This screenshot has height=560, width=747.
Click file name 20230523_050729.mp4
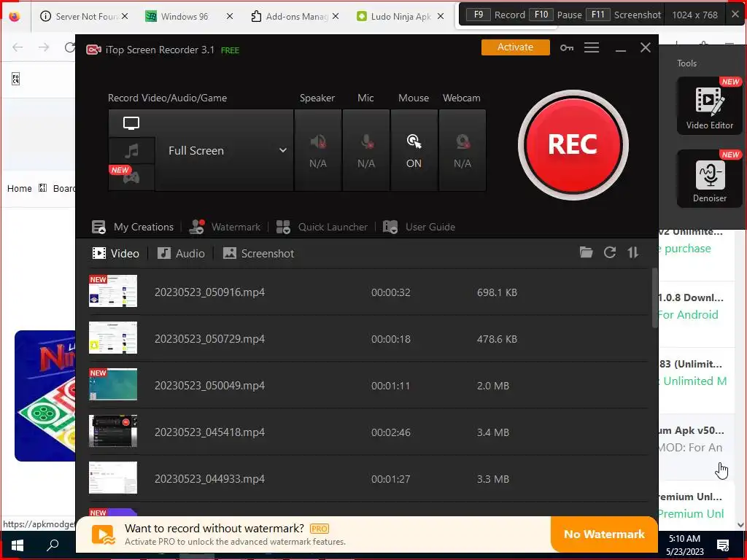coord(209,339)
